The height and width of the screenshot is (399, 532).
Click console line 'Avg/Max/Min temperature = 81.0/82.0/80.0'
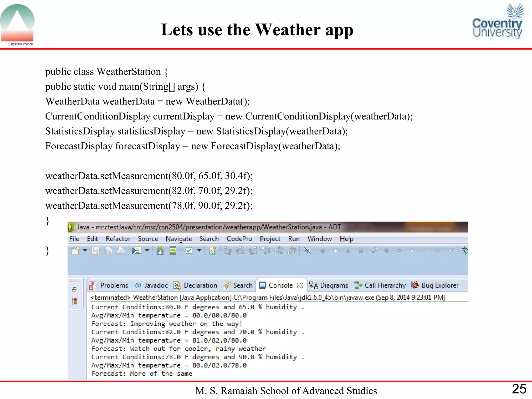pyautogui.click(x=169, y=340)
